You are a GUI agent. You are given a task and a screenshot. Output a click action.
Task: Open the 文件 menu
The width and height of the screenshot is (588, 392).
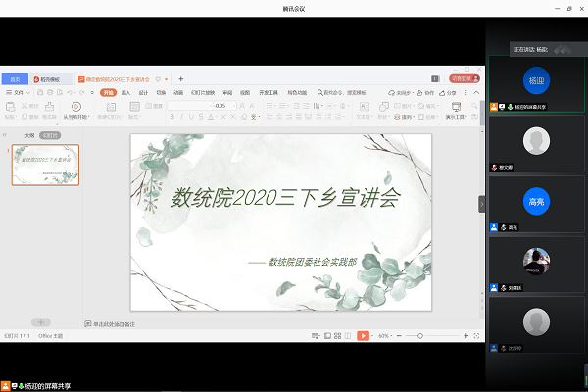coord(17,92)
